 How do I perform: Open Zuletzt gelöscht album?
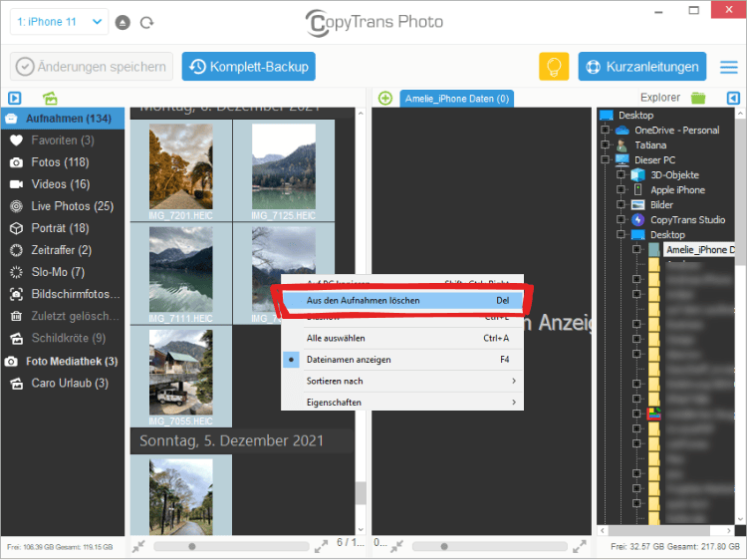click(63, 316)
